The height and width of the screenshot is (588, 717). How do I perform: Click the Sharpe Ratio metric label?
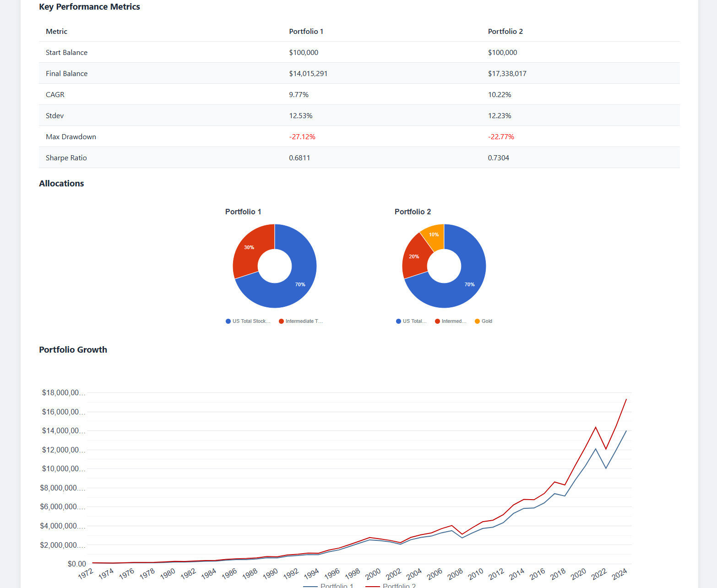(66, 158)
